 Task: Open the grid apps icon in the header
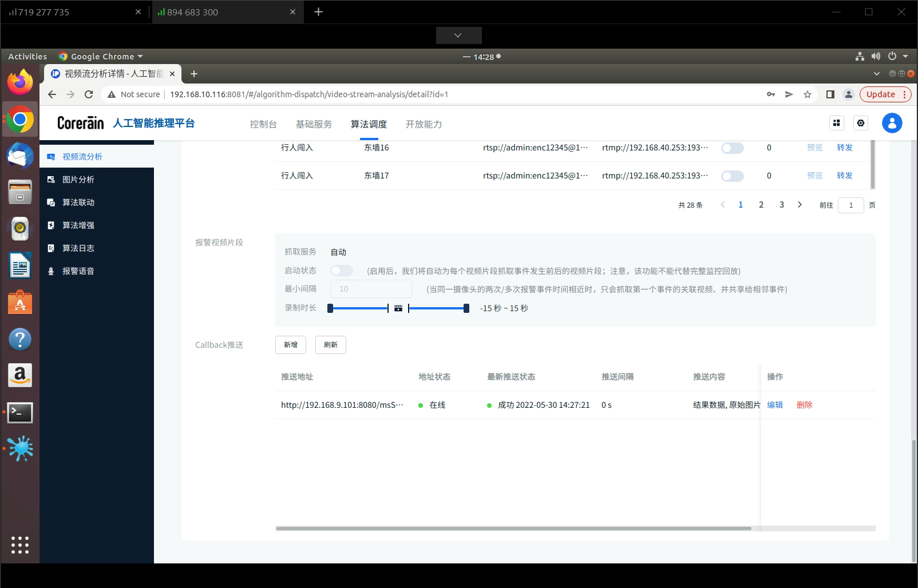pyautogui.click(x=837, y=123)
